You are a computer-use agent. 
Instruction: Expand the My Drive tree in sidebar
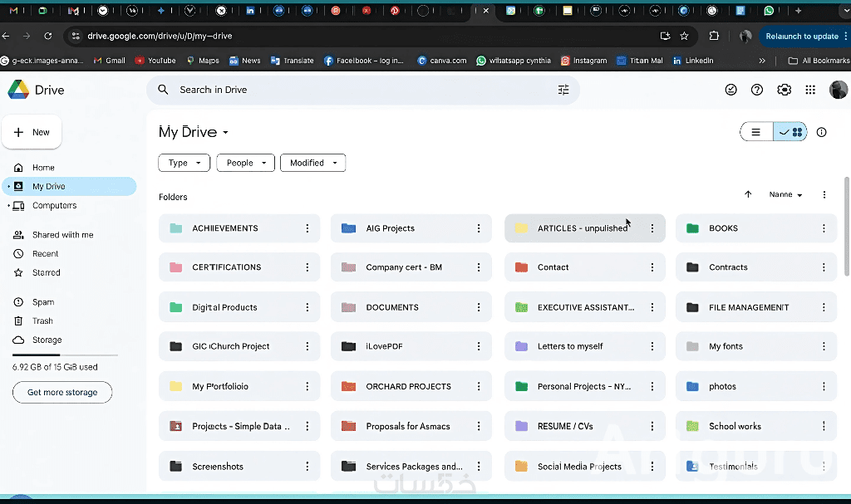(x=8, y=187)
